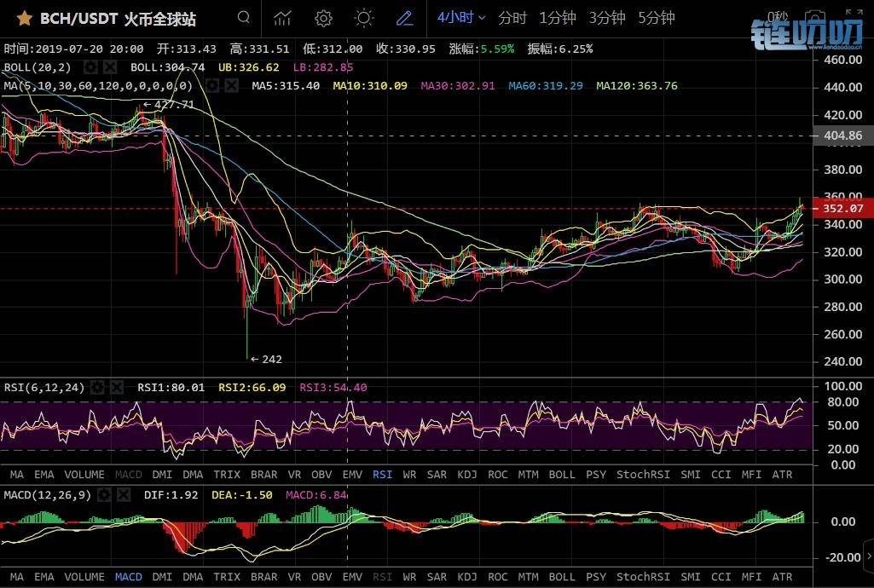This screenshot has width=874, height=588.
Task: Select SMI in the RSI panel's indicator tabs
Action: click(691, 475)
